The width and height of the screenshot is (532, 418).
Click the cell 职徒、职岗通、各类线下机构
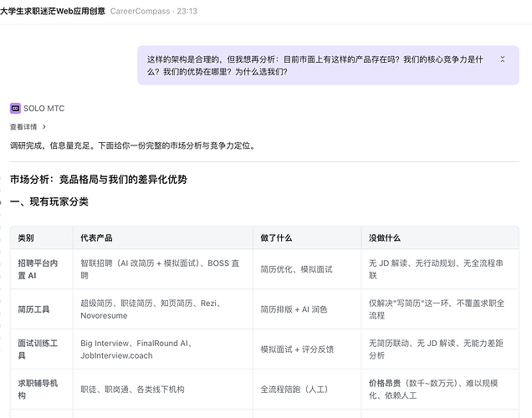point(163,390)
